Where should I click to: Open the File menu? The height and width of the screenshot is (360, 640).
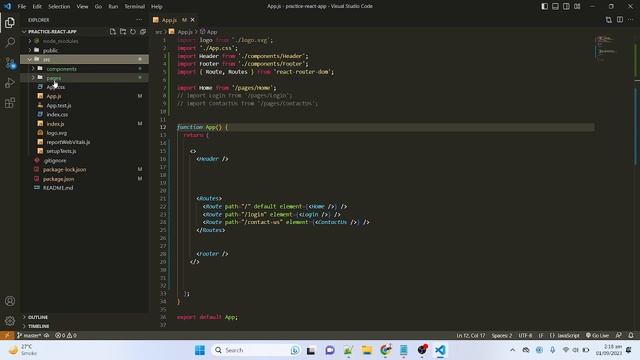(x=22, y=6)
